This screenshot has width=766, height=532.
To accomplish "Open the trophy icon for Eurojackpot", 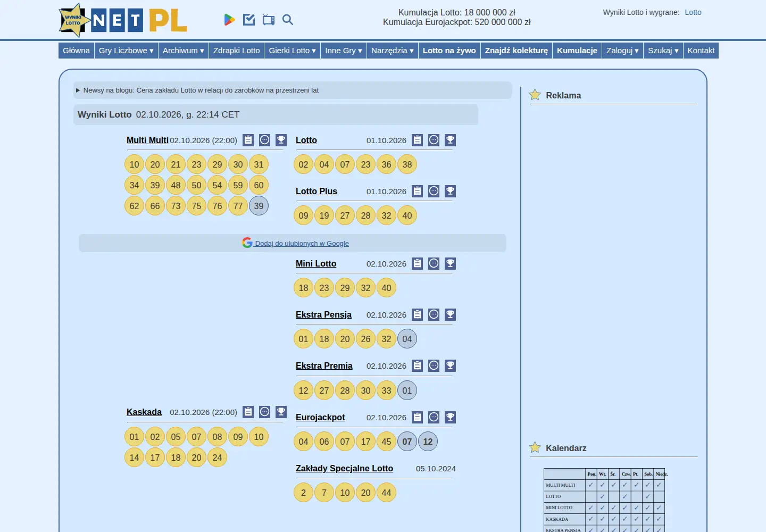I will click(450, 417).
